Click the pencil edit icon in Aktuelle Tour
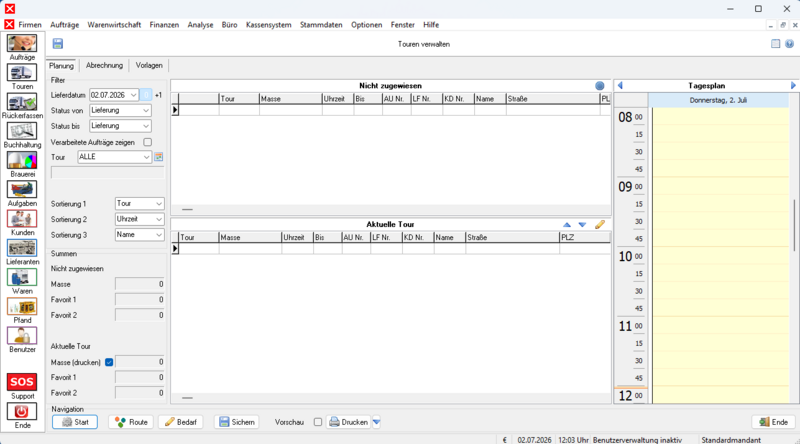Screen dimensions: 800x444 (x=600, y=225)
